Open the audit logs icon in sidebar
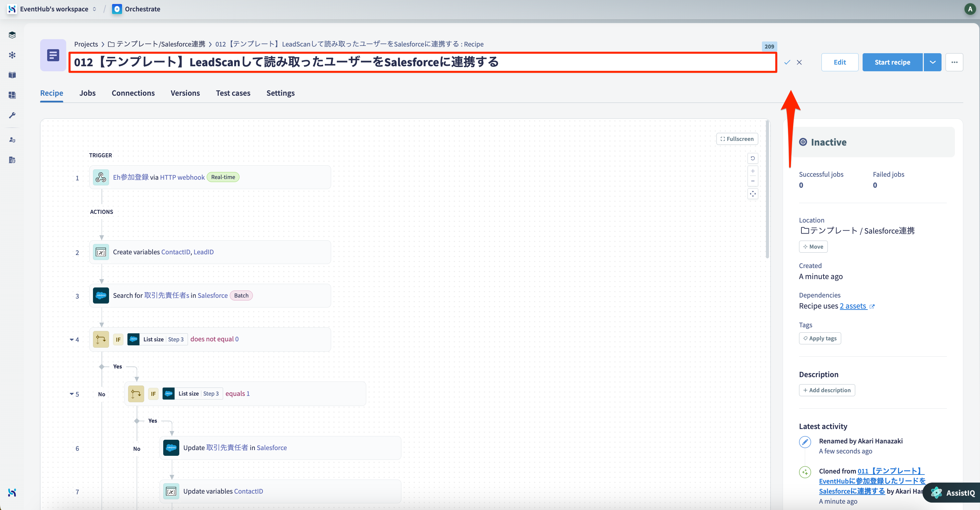The height and width of the screenshot is (510, 980). point(12,160)
